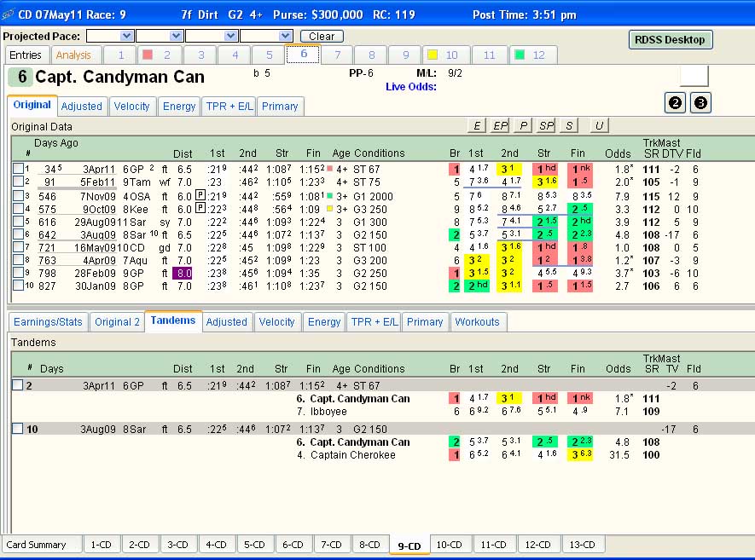Click G1 2000 conditions cell
The height and width of the screenshot is (560, 755).
pos(373,196)
